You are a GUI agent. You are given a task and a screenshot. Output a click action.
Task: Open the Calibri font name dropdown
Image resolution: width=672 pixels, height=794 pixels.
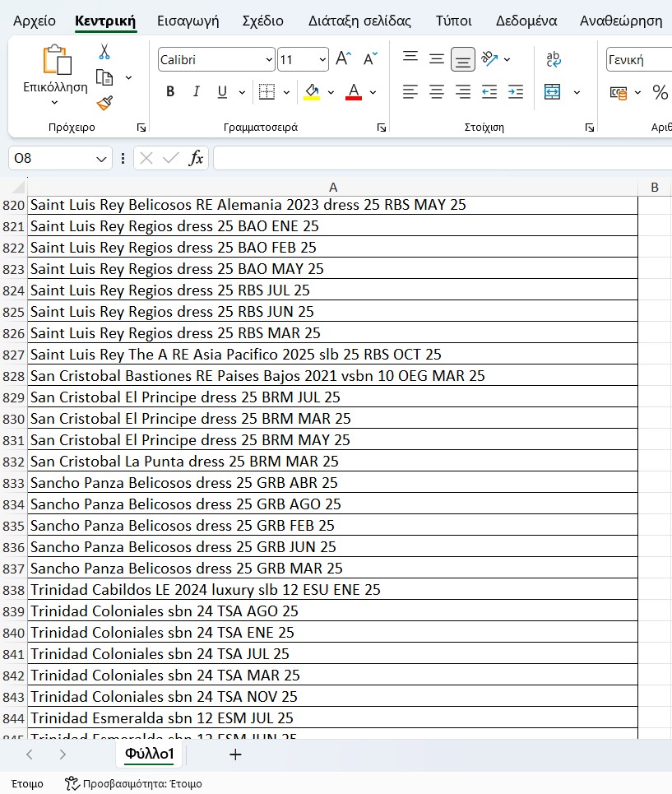269,60
